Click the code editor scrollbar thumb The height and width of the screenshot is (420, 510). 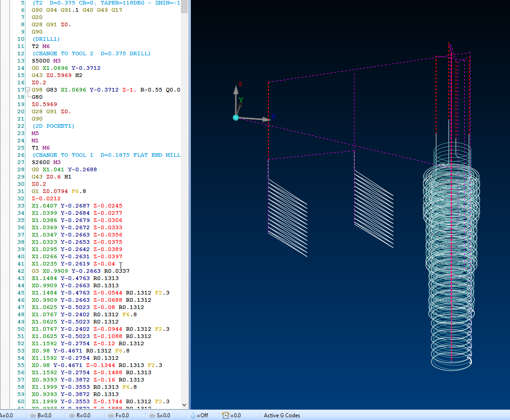(185, 6)
